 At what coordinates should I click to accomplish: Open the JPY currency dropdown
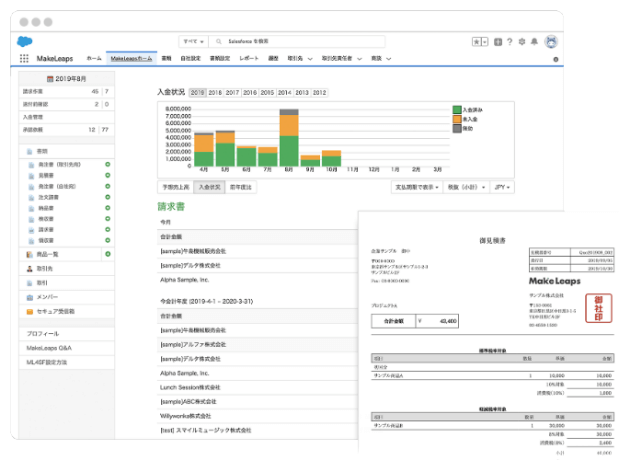point(502,187)
